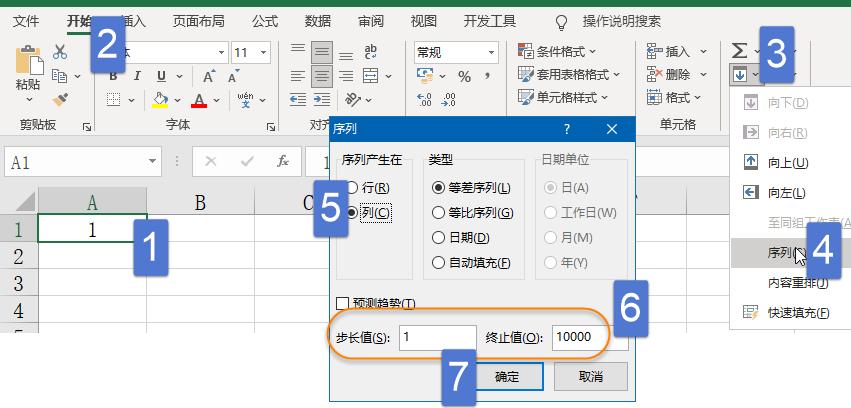Click the text orientation icon

[x=353, y=99]
